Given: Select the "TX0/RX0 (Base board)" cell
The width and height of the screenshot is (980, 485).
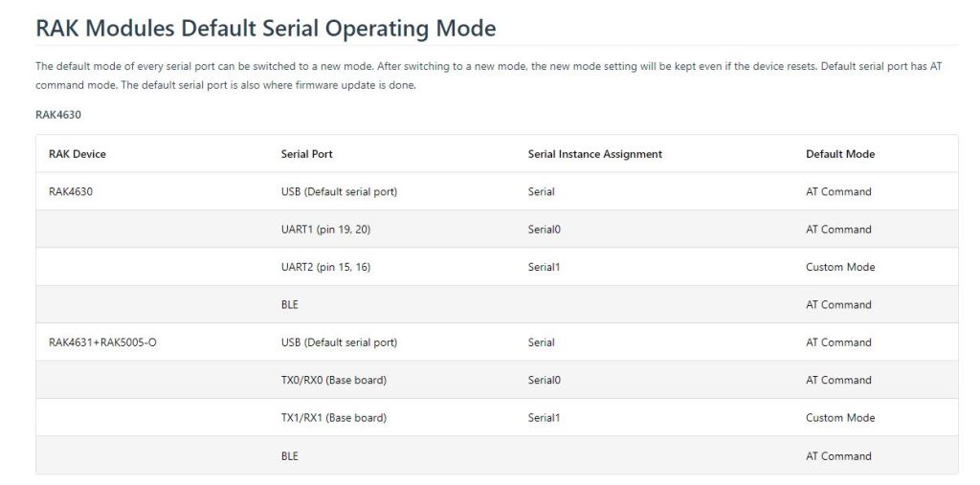Looking at the screenshot, I should point(327,380).
